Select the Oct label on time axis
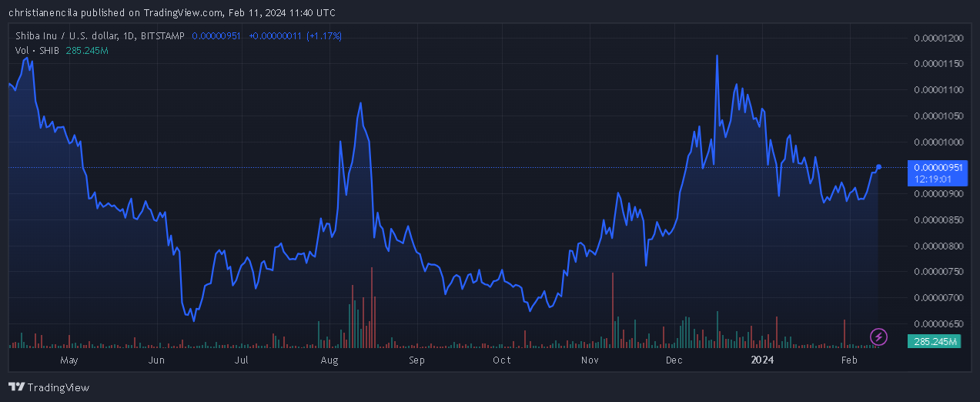Viewport: 980px width, 402px height. click(x=502, y=360)
